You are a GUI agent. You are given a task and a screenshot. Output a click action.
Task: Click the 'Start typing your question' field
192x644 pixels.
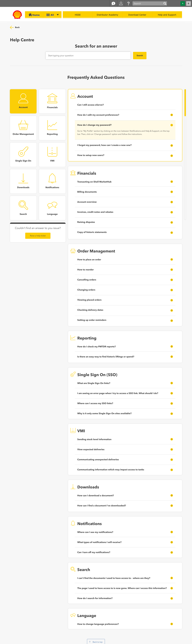tap(88, 56)
